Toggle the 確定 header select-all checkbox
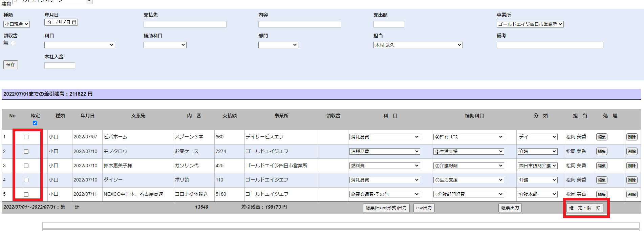644x231 pixels. pyautogui.click(x=35, y=123)
